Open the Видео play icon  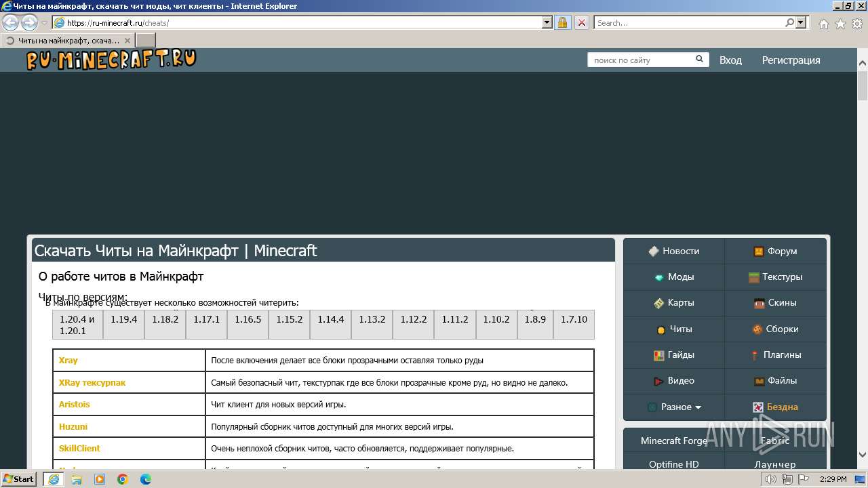tap(659, 381)
